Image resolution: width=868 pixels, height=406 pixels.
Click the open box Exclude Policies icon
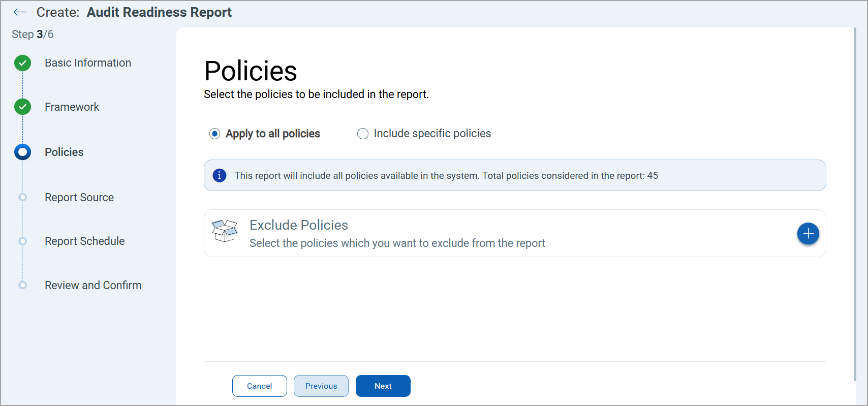click(x=225, y=231)
